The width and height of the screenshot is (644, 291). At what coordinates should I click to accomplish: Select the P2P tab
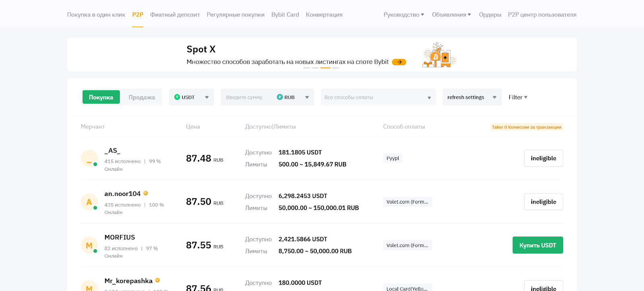[138, 15]
